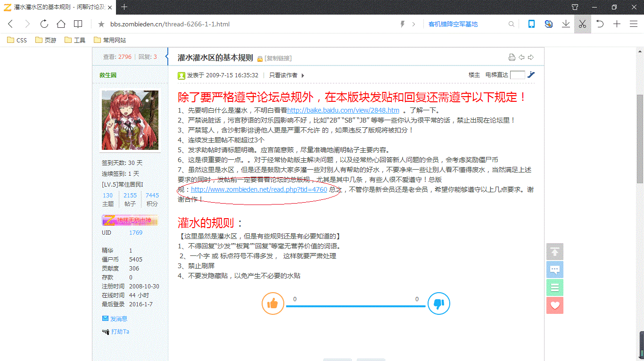
Task: Click 打劫Ta link under profile
Action: [120, 331]
